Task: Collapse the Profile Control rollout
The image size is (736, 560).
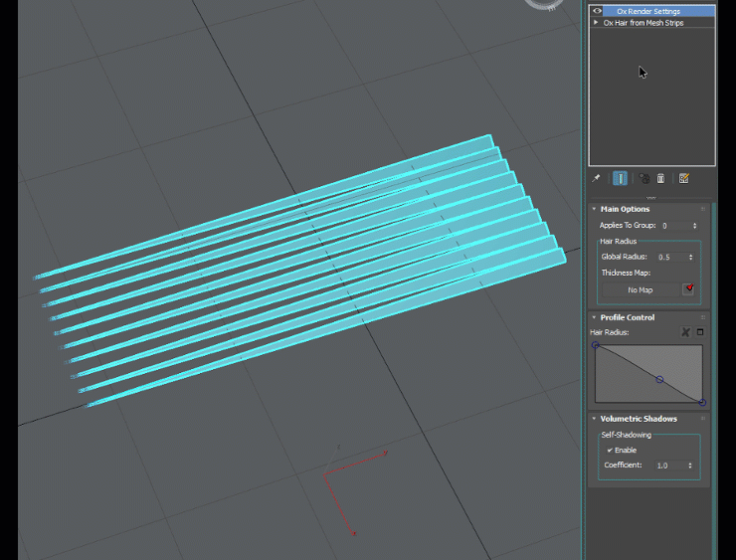Action: pos(595,318)
